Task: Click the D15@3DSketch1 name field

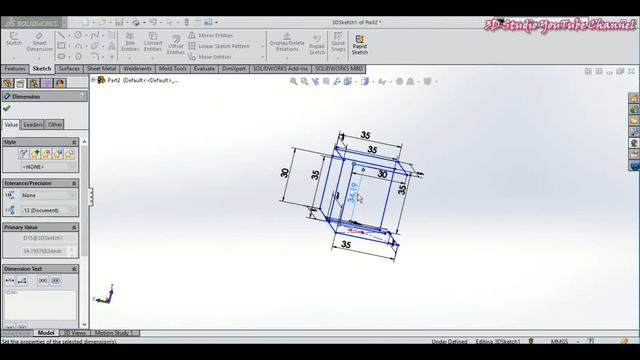Action: [x=48, y=238]
